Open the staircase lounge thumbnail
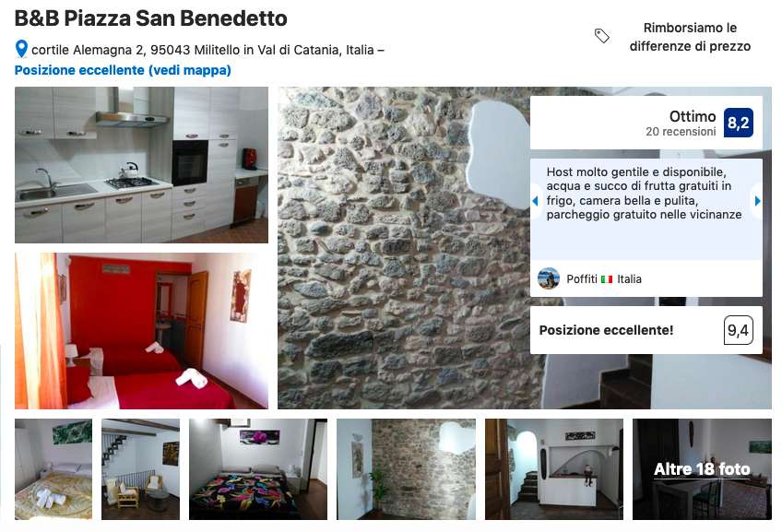782x532 pixels. tap(141, 469)
